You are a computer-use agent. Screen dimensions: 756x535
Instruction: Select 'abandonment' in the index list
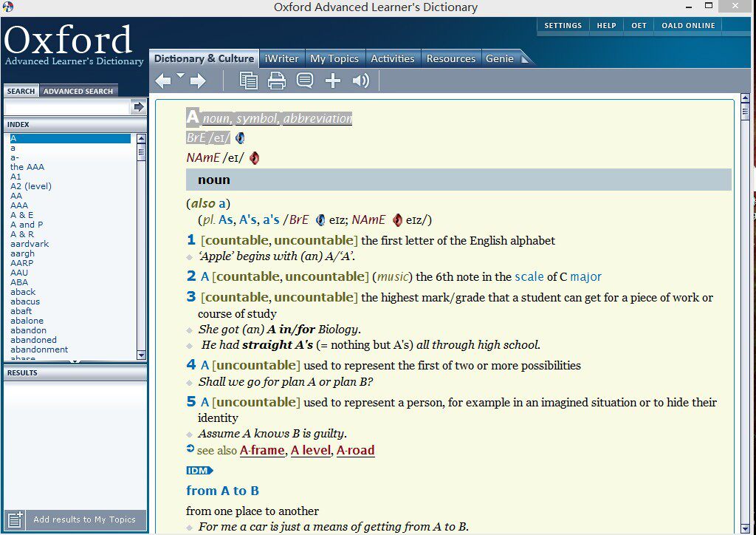39,350
